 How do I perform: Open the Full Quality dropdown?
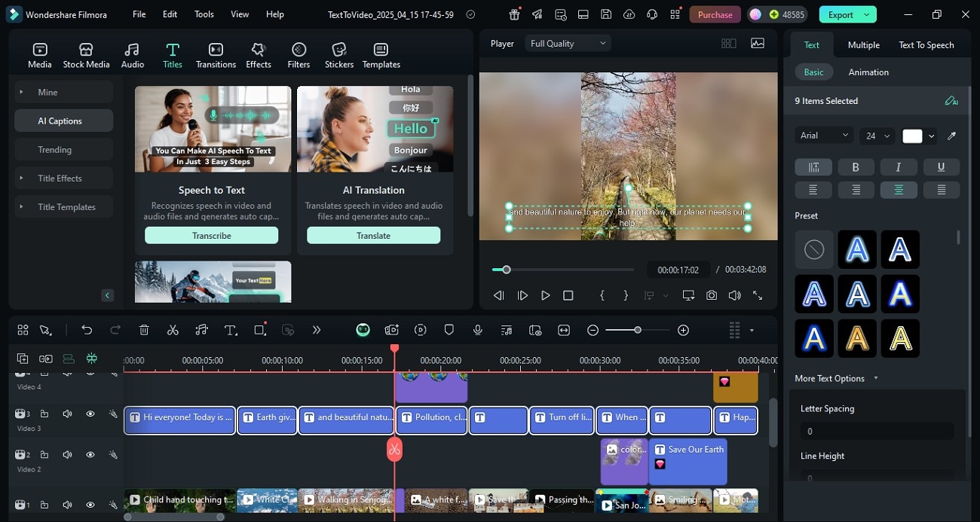(x=568, y=44)
